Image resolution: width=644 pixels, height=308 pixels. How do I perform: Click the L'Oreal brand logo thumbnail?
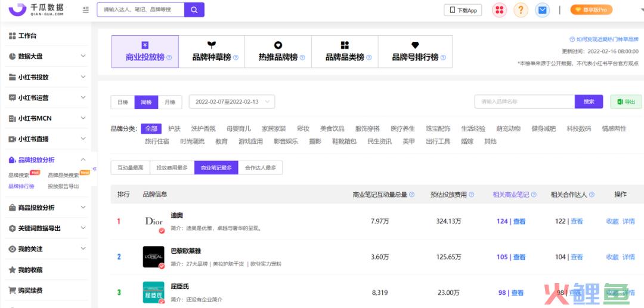click(x=154, y=257)
